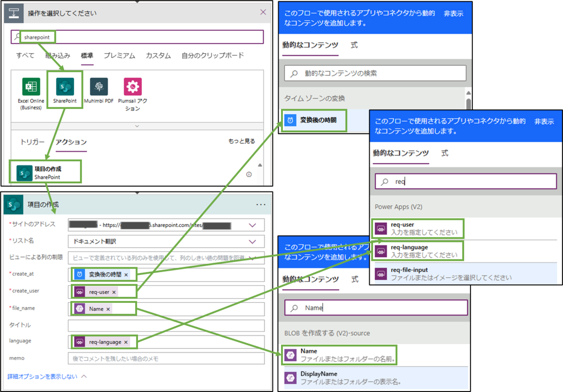Click the 動的なコンテンツの検索 box

pos(375,73)
